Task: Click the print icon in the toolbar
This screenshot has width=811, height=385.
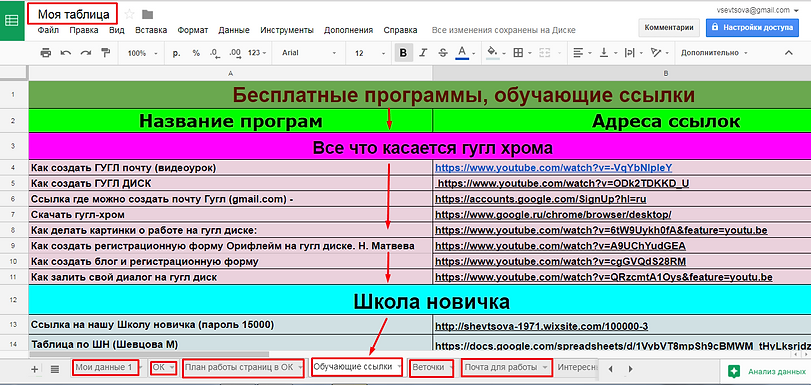Action: 46,53
